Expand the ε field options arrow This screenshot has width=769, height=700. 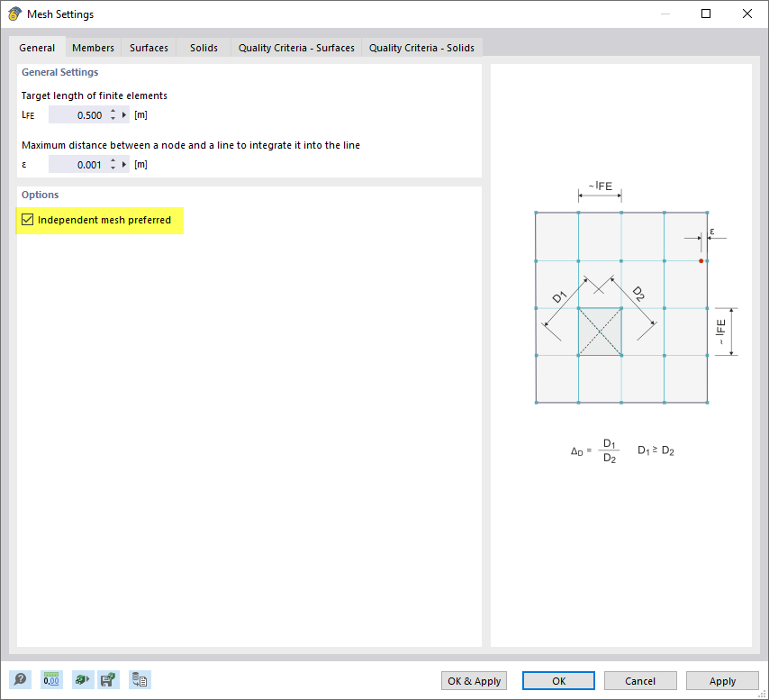[x=124, y=164]
